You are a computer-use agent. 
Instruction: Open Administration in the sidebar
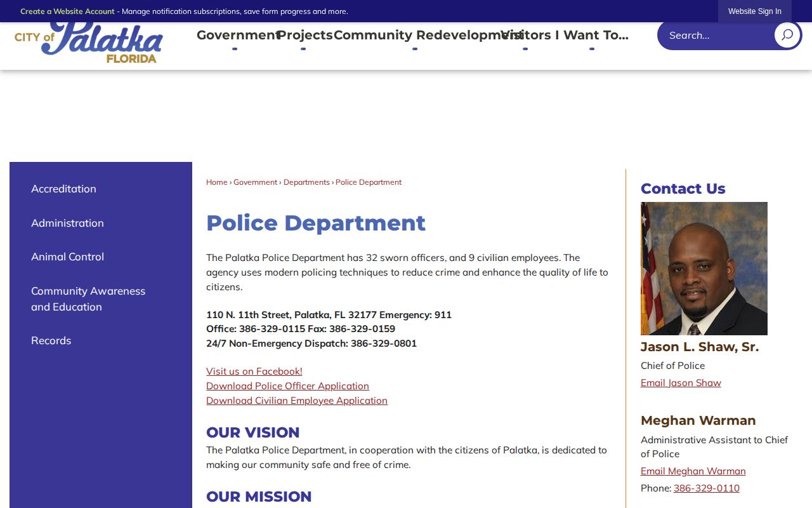[67, 223]
